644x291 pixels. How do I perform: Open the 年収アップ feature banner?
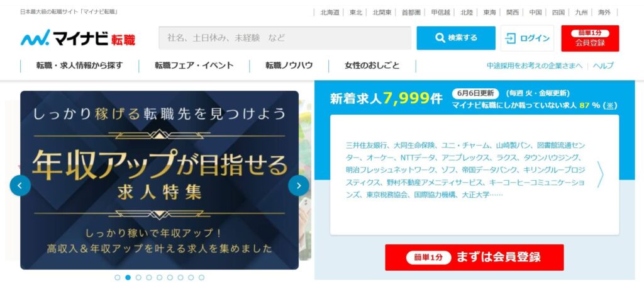[x=159, y=180]
